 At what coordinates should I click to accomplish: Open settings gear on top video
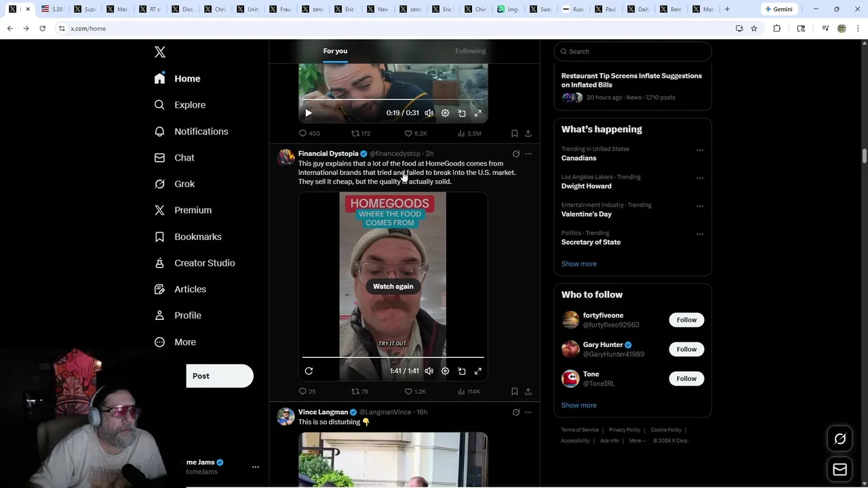446,113
